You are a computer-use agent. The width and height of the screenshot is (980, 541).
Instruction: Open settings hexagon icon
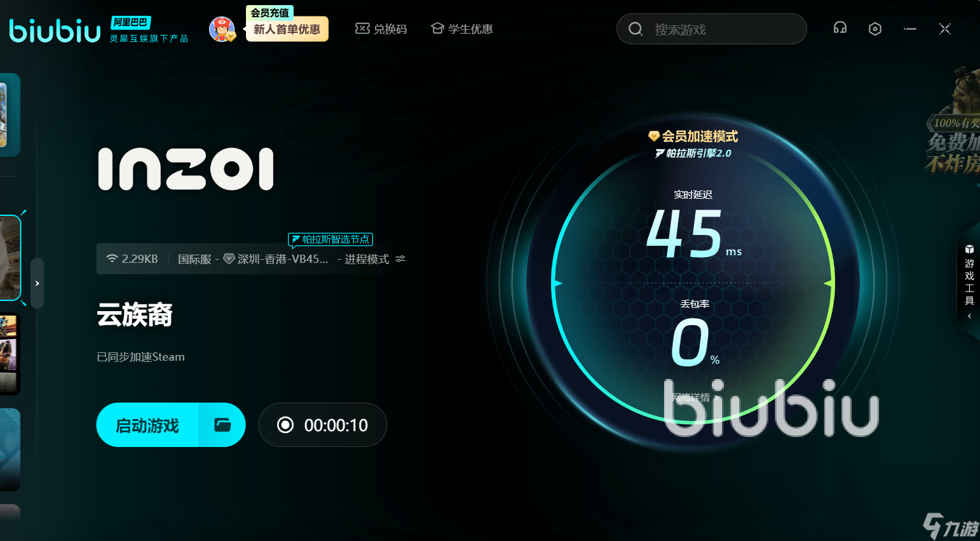pyautogui.click(x=875, y=29)
